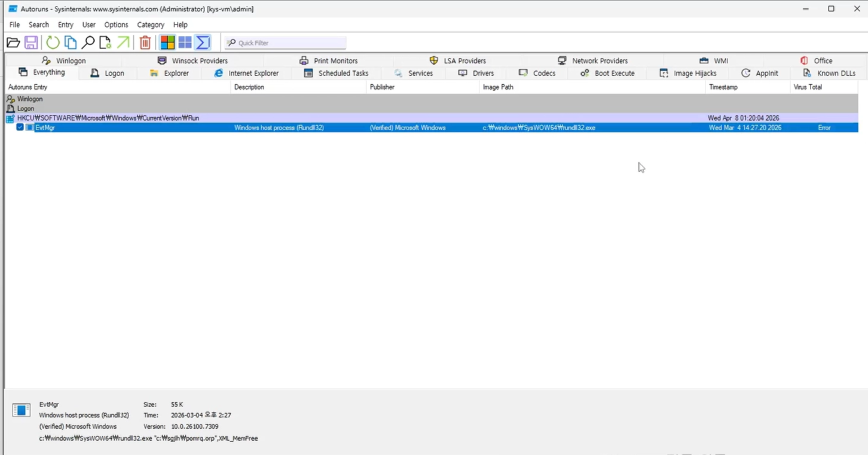Sort by the Autoruns Entry column header
Screen dimensions: 868x455
118,87
